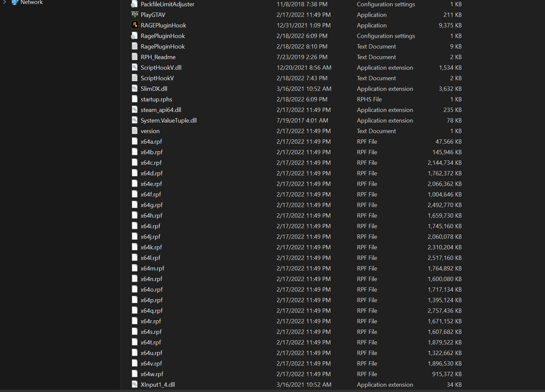Viewport: 545px width, 392px height.
Task: Click the steam_api64.dll file icon
Action: tap(135, 110)
